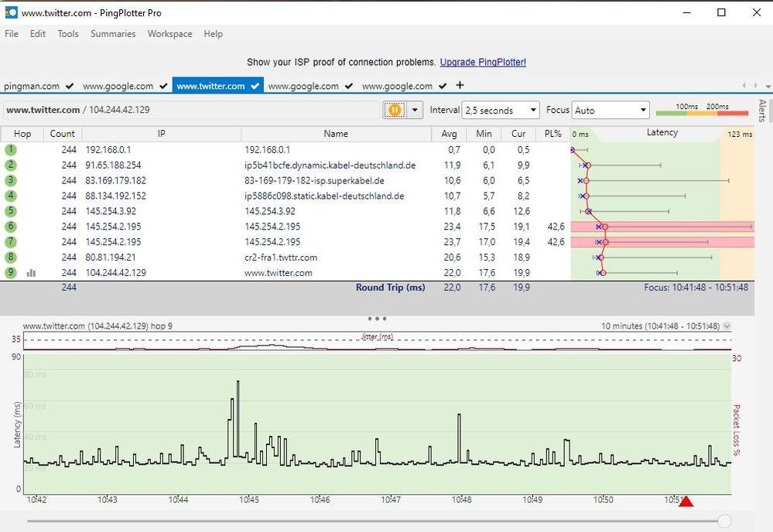
Task: Click the PL% column header
Action: click(553, 134)
